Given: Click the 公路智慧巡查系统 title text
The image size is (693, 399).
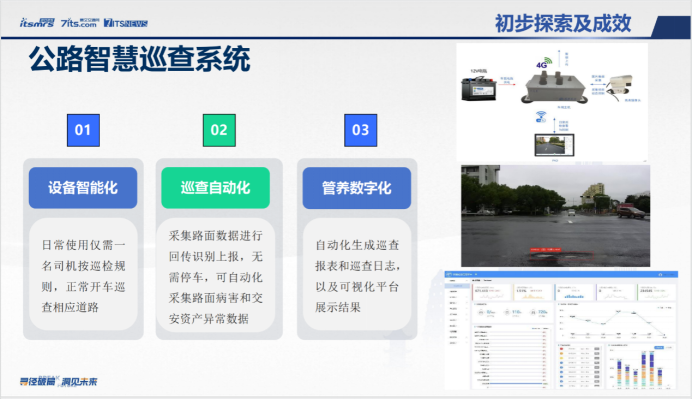Looking at the screenshot, I should 140,59.
